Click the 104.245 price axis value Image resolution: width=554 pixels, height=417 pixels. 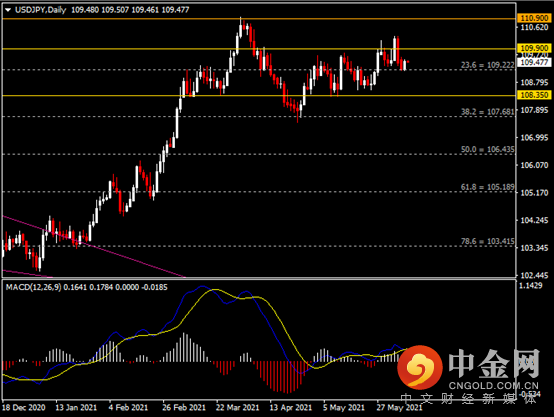click(534, 221)
